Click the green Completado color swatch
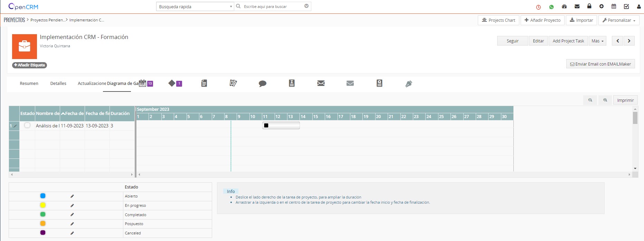The width and height of the screenshot is (644, 241). tap(43, 214)
